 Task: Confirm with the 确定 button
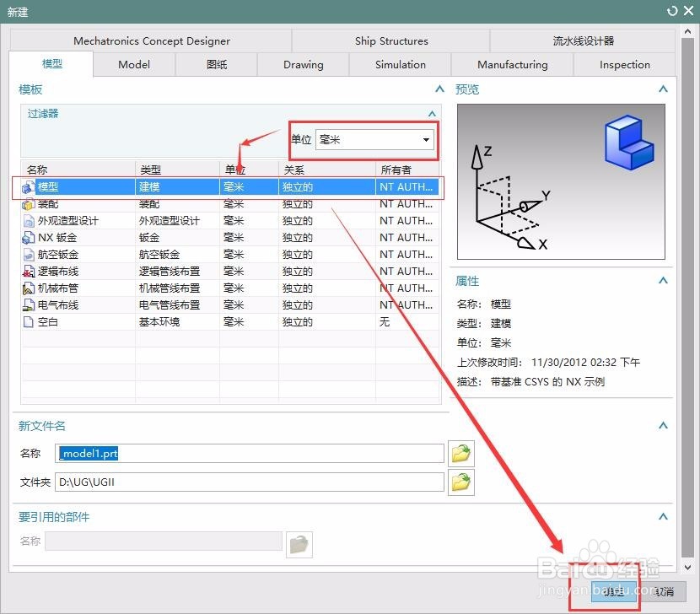coord(613,592)
